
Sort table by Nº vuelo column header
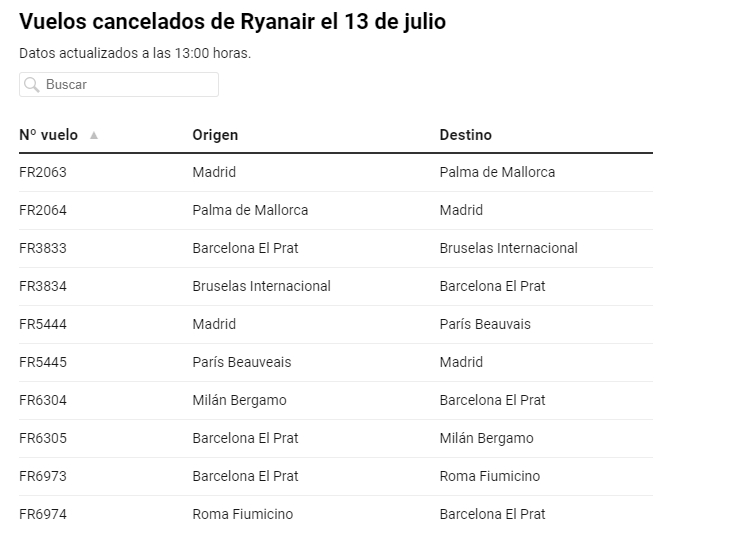[x=49, y=135]
